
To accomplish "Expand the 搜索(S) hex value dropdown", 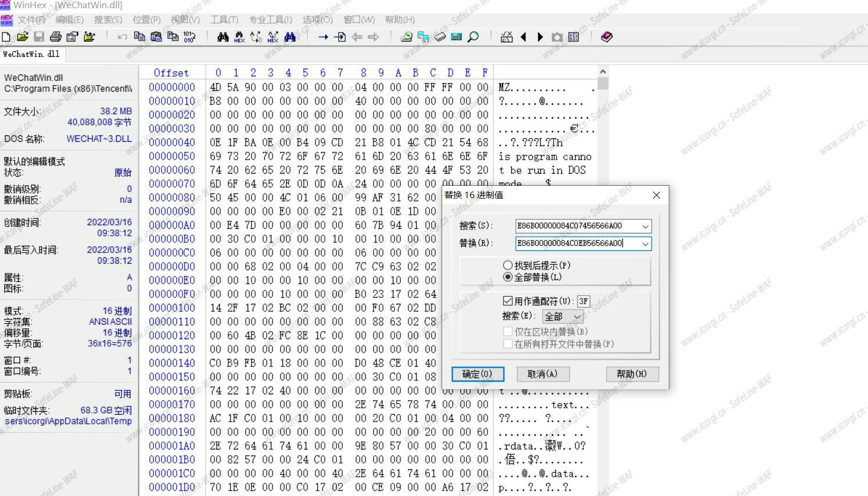I will point(645,226).
